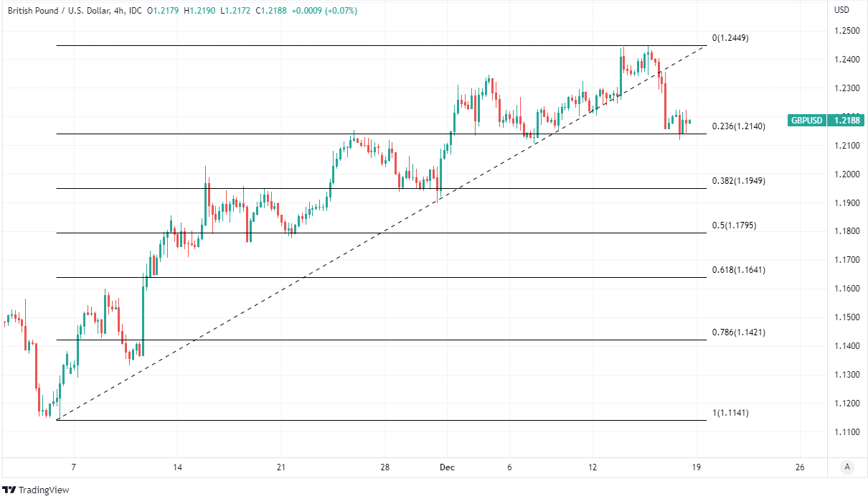Select the 1(1.1141) Fibonacci level label
The image size is (868, 499).
coord(730,413)
